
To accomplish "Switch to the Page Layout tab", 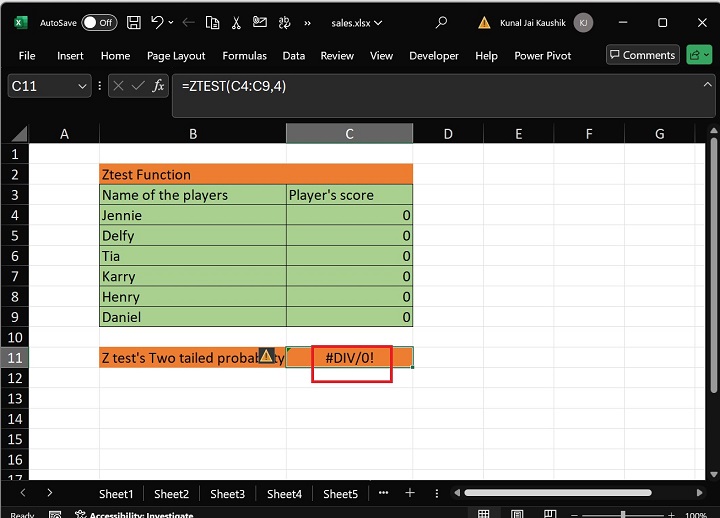I will point(176,56).
